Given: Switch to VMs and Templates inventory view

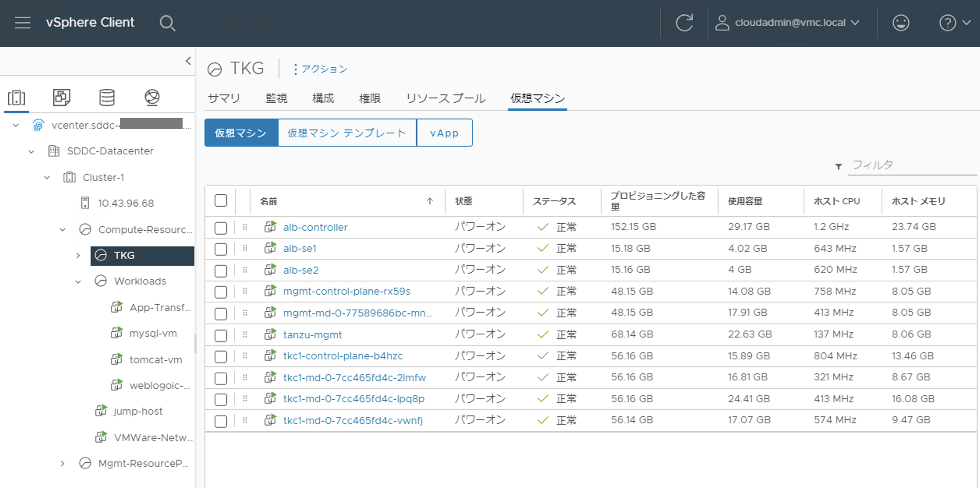Looking at the screenshot, I should (x=62, y=97).
